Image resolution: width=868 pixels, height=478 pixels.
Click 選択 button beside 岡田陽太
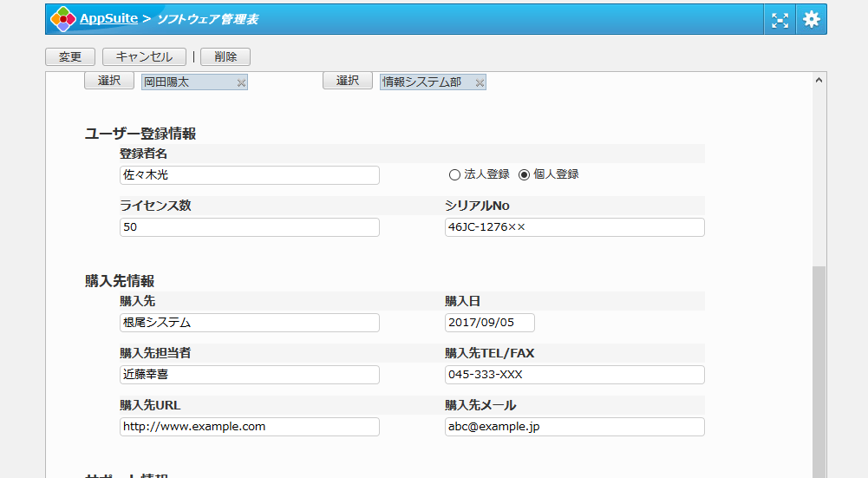coord(108,81)
